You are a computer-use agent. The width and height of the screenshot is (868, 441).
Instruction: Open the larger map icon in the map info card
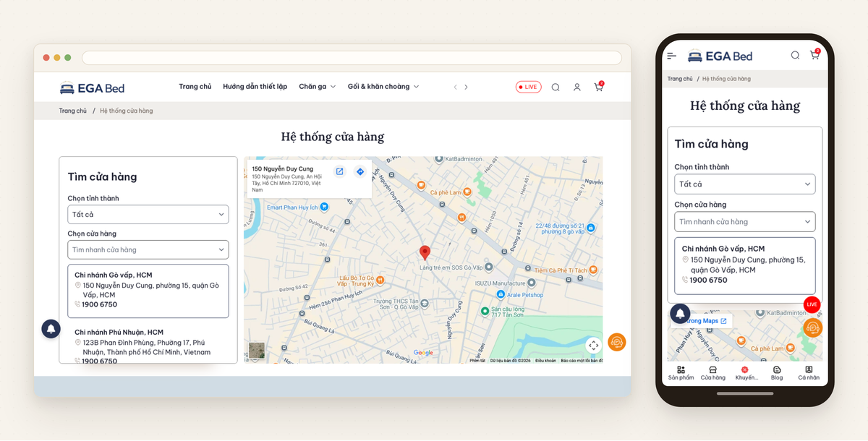click(x=339, y=171)
